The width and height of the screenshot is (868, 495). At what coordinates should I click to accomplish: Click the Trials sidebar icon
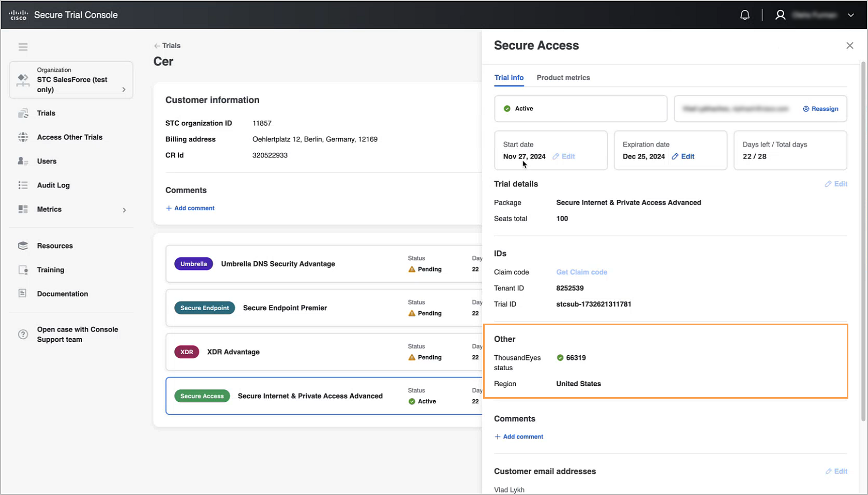[x=23, y=113]
